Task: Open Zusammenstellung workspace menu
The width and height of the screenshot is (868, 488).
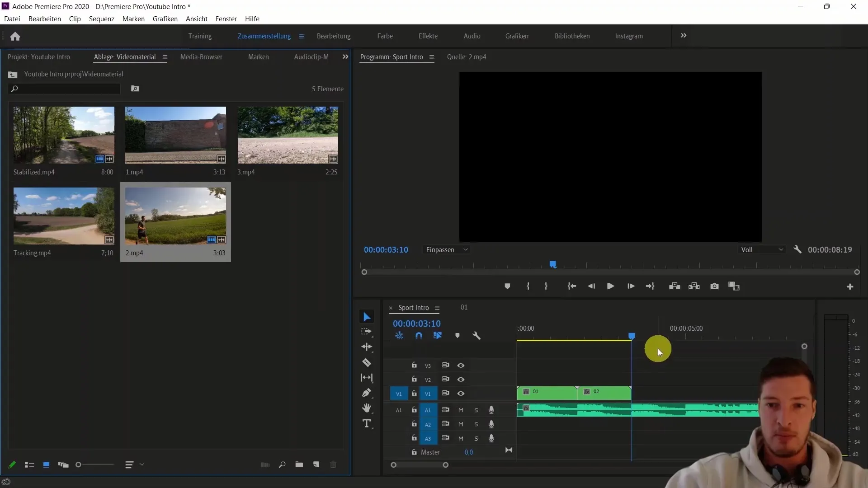Action: click(302, 36)
